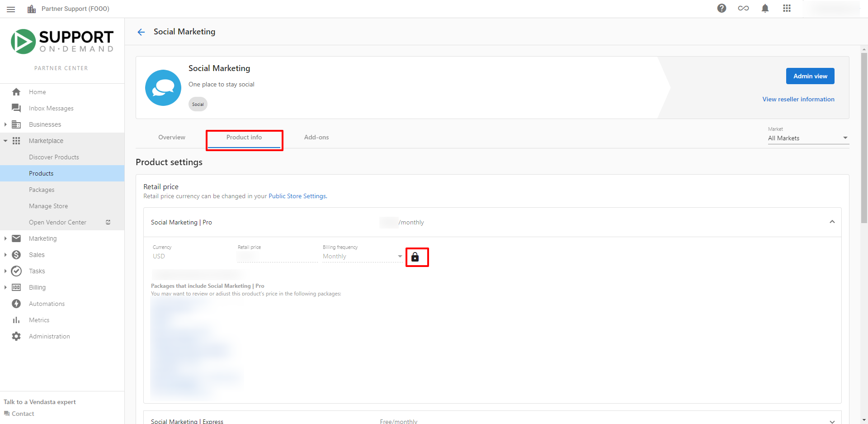Click the Admin view button
Image resolution: width=868 pixels, height=424 pixels.
(x=810, y=76)
